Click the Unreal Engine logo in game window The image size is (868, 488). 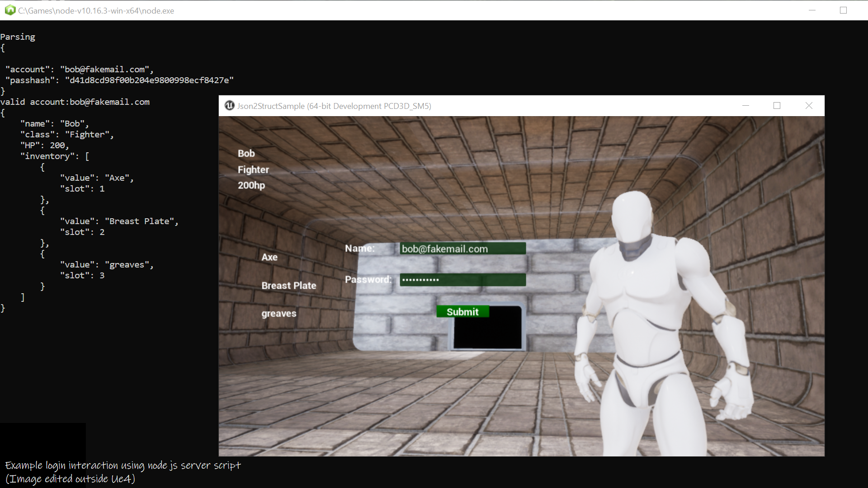click(x=230, y=106)
